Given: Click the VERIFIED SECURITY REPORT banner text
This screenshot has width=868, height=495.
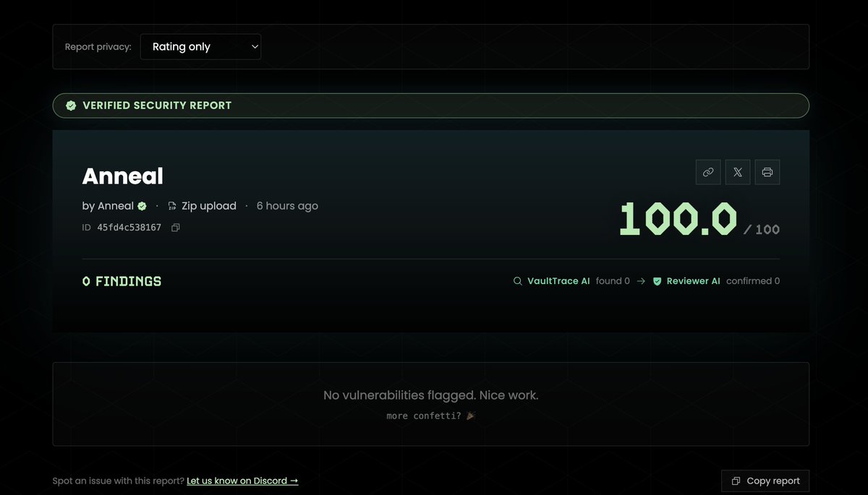Looking at the screenshot, I should (x=157, y=106).
